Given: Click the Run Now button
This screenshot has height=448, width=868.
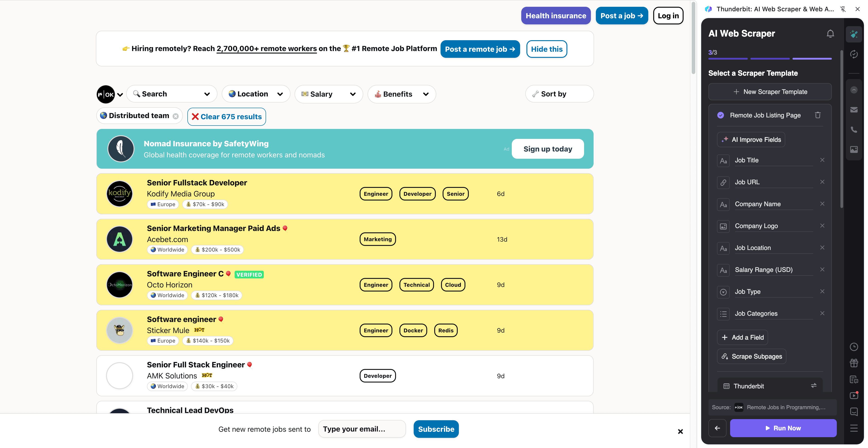Looking at the screenshot, I should 783,428.
